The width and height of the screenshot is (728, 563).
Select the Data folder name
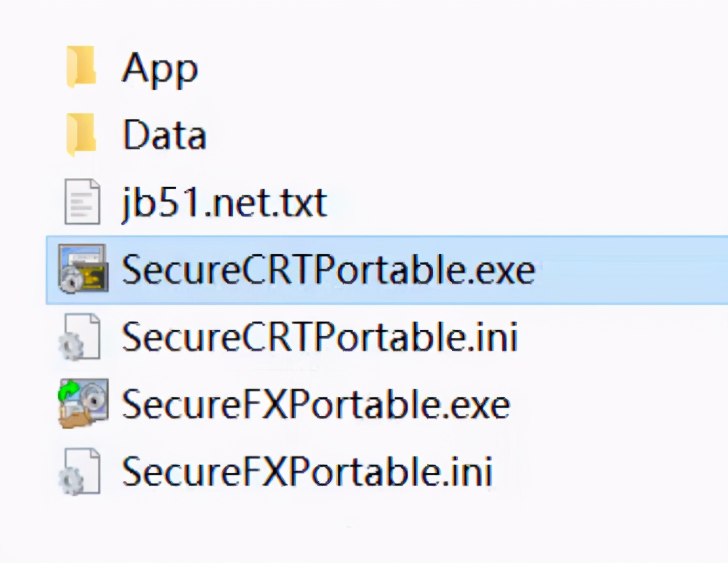[x=164, y=136]
